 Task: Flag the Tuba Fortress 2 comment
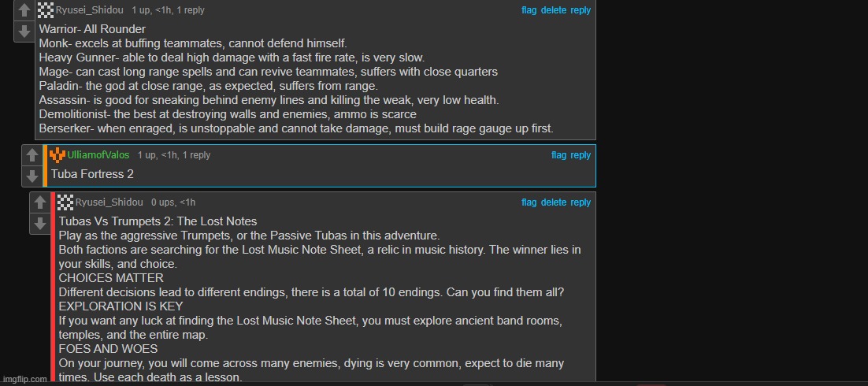pos(558,156)
